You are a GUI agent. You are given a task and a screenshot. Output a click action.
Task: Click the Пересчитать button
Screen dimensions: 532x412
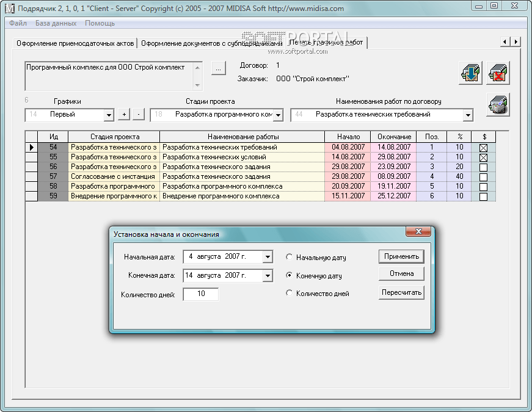(401, 292)
